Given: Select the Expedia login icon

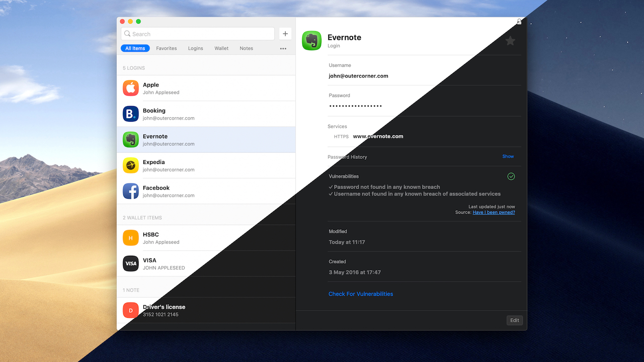Looking at the screenshot, I should coord(131,165).
